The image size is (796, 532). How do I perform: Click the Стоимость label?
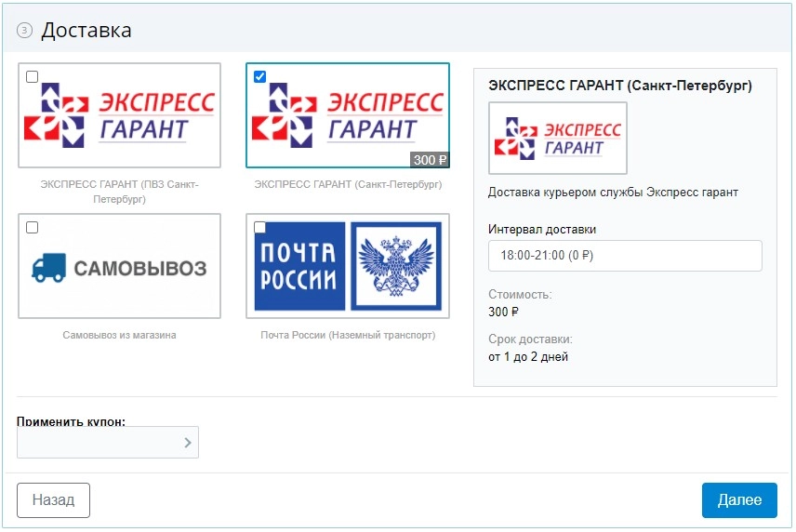(520, 295)
